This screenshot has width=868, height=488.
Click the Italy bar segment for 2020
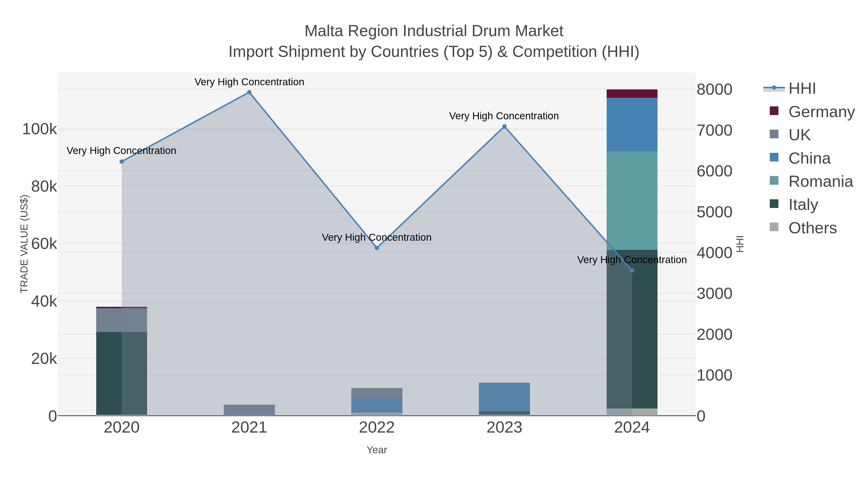click(122, 374)
